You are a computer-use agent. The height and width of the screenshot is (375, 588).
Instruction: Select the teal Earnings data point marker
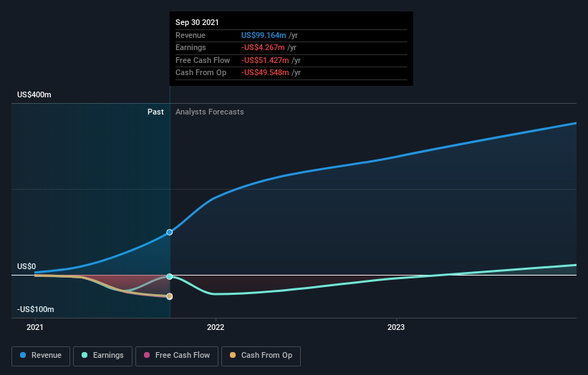[x=170, y=276]
